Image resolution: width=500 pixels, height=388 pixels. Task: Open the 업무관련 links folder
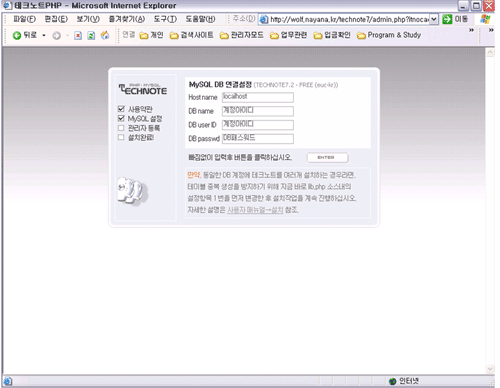click(289, 35)
